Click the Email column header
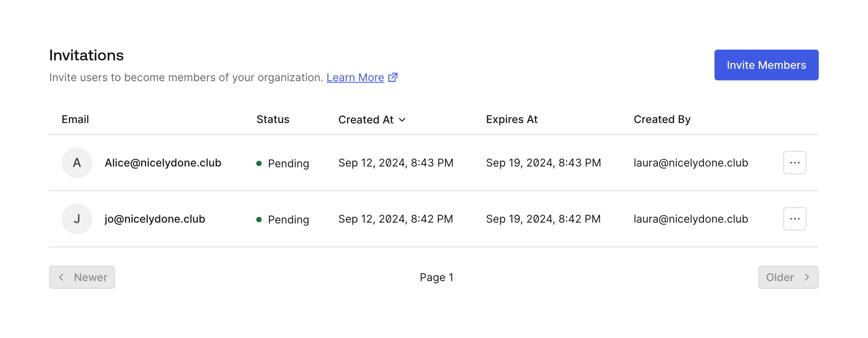Image resolution: width=868 pixels, height=338 pixels. tap(75, 120)
